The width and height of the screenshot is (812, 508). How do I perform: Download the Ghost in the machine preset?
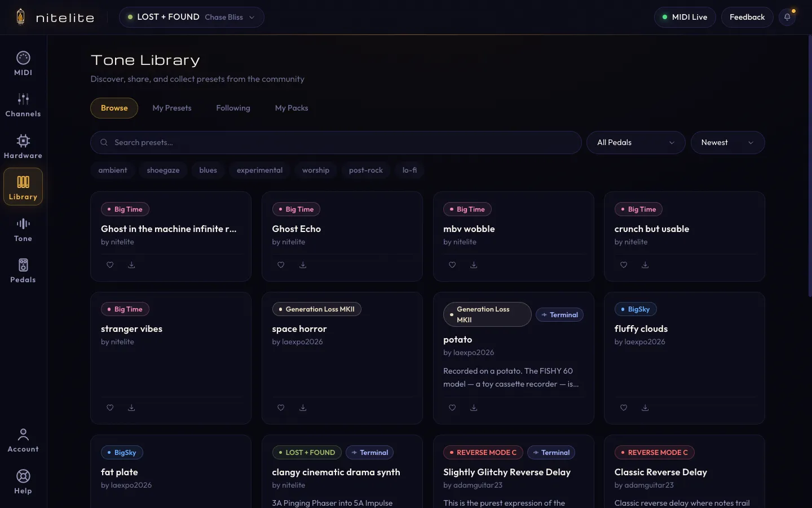[x=131, y=265]
